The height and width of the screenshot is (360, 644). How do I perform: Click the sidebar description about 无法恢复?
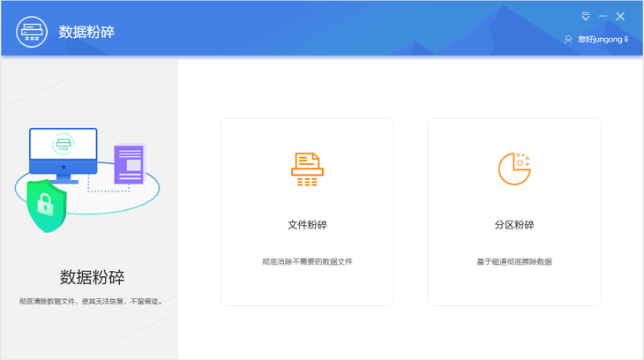tap(92, 301)
